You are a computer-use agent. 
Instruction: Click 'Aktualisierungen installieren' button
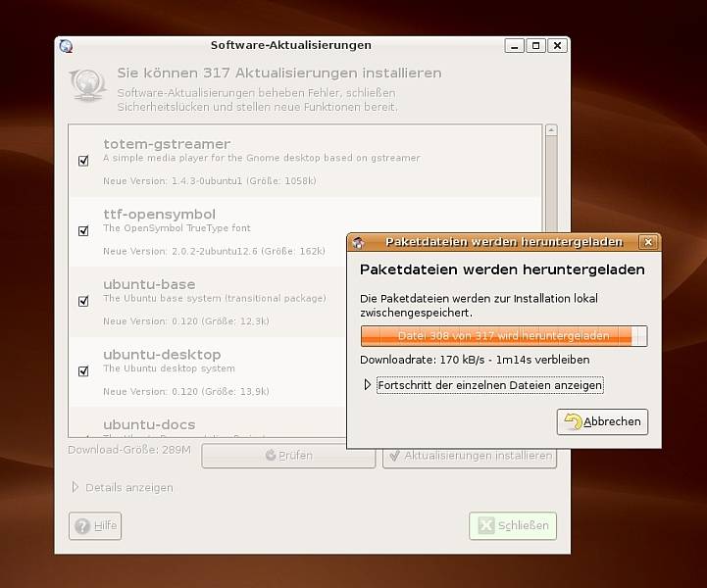(470, 456)
